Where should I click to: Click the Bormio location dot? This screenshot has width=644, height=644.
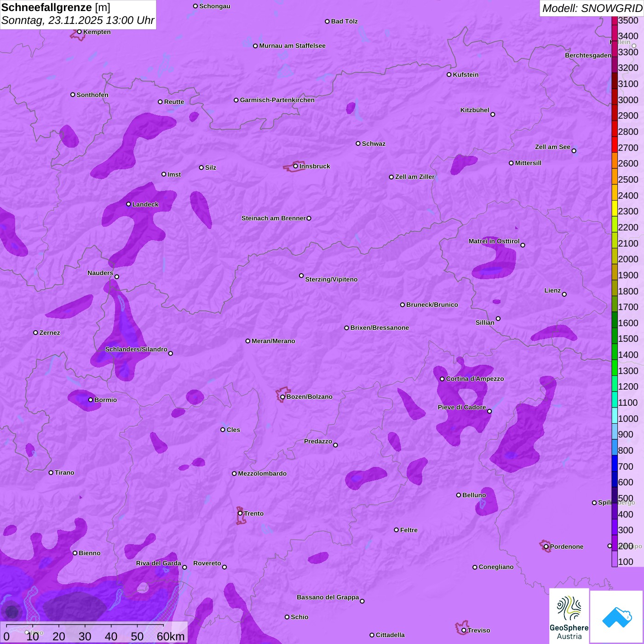tap(91, 400)
